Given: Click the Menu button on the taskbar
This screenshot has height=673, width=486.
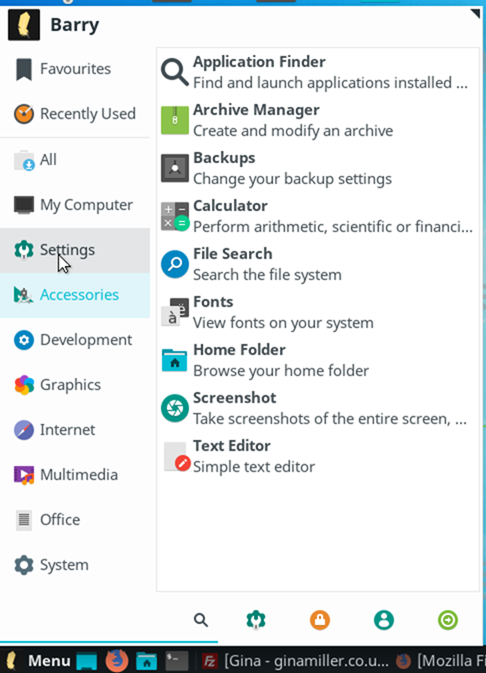Looking at the screenshot, I should (x=37, y=661).
